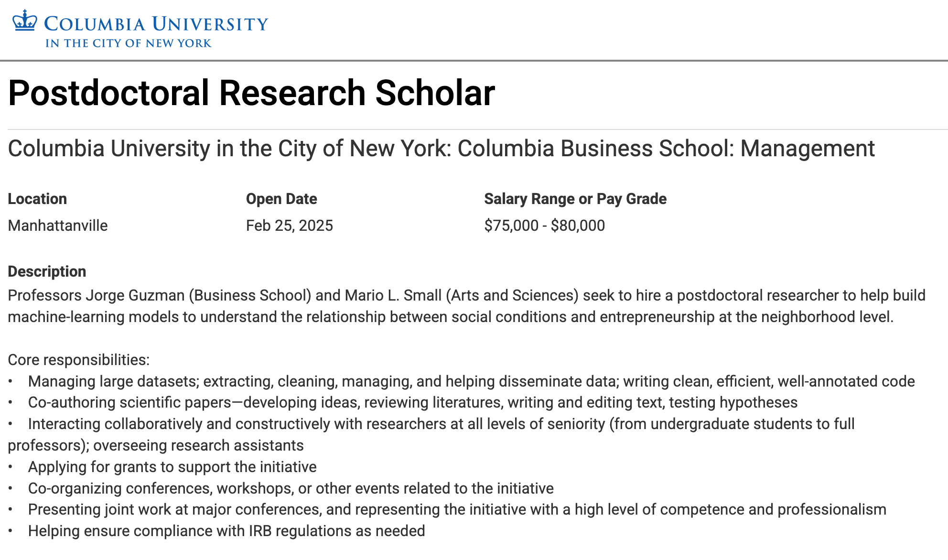Open the Columbia University homepage link
The image size is (948, 560).
coord(156,24)
